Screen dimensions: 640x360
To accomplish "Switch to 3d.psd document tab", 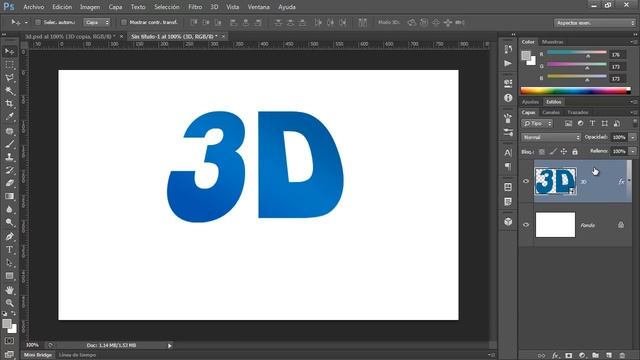I will click(70, 36).
